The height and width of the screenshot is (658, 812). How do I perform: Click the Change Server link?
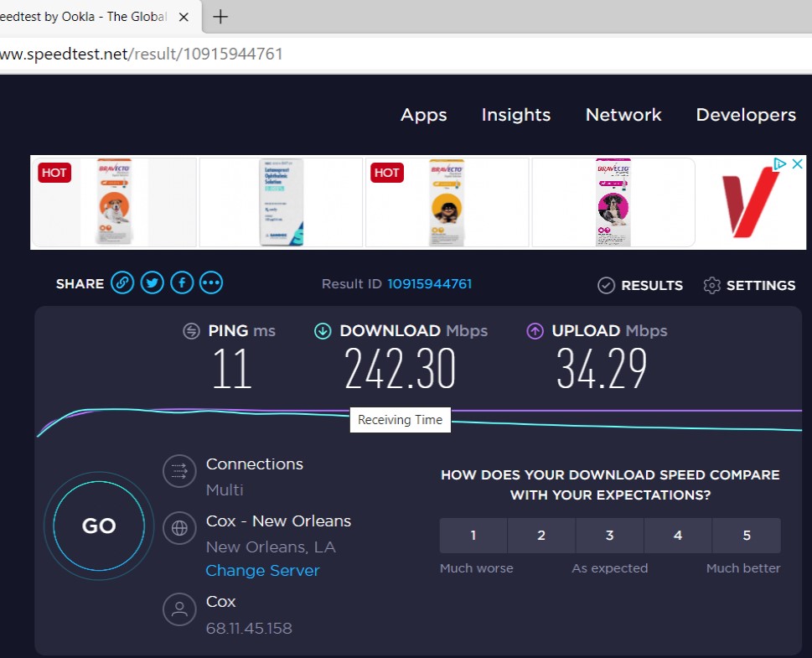click(262, 571)
